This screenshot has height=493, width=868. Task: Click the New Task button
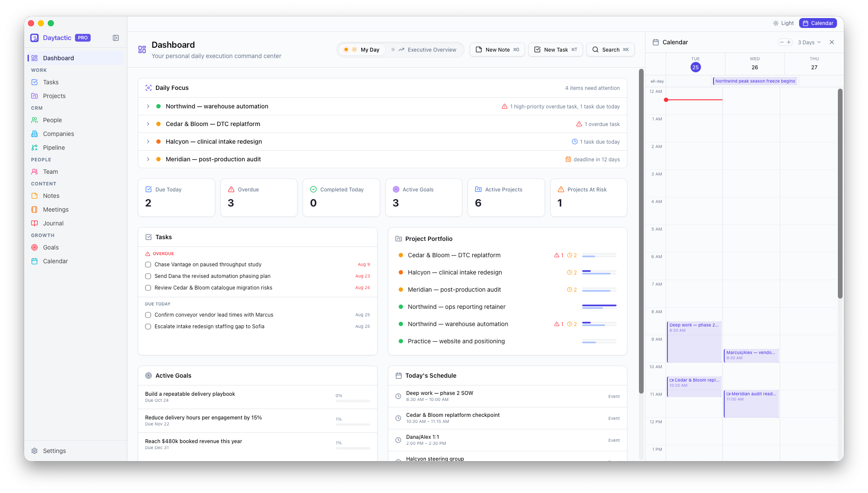pos(556,49)
